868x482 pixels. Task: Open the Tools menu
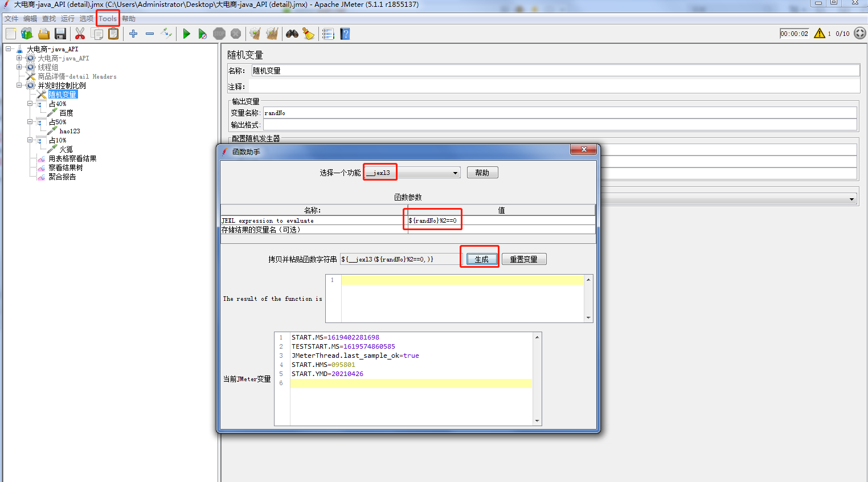click(108, 19)
